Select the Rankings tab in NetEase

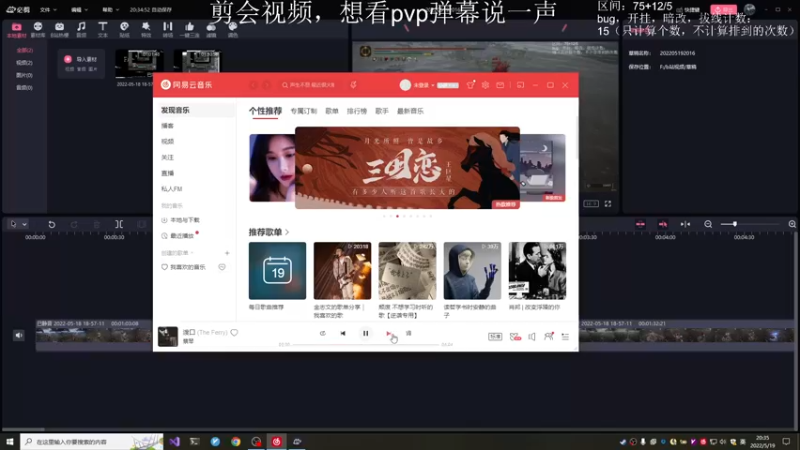pyautogui.click(x=357, y=111)
